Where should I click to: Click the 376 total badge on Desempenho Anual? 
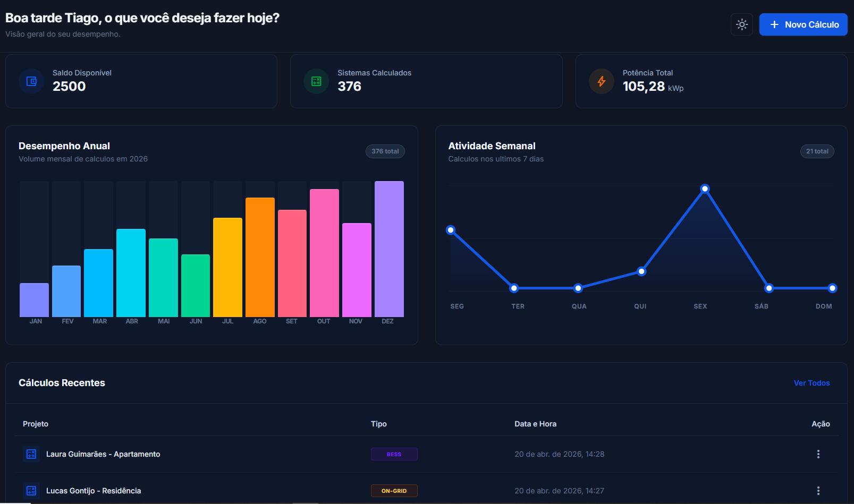[x=385, y=151]
